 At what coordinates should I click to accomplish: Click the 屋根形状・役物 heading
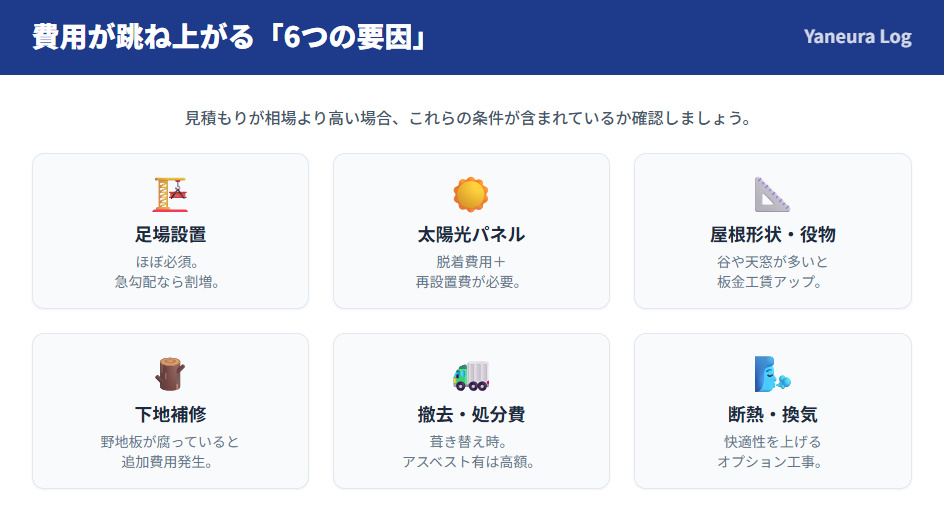(x=772, y=235)
